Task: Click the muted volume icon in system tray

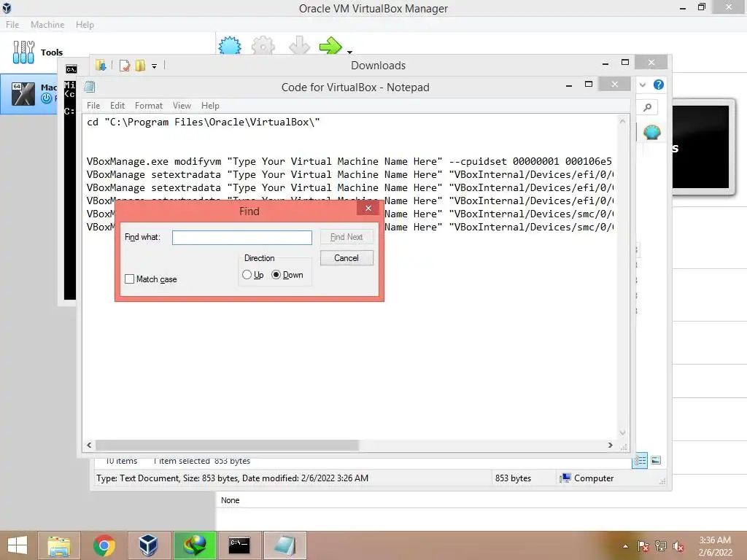Action: pyautogui.click(x=678, y=546)
